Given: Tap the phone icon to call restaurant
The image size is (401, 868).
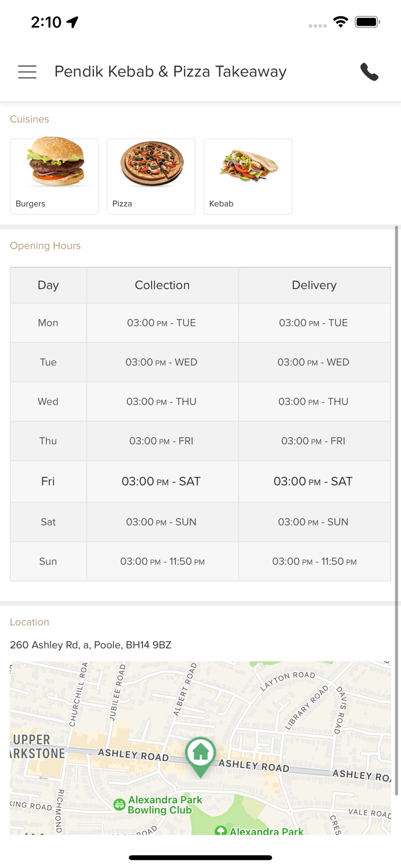Looking at the screenshot, I should click(370, 72).
